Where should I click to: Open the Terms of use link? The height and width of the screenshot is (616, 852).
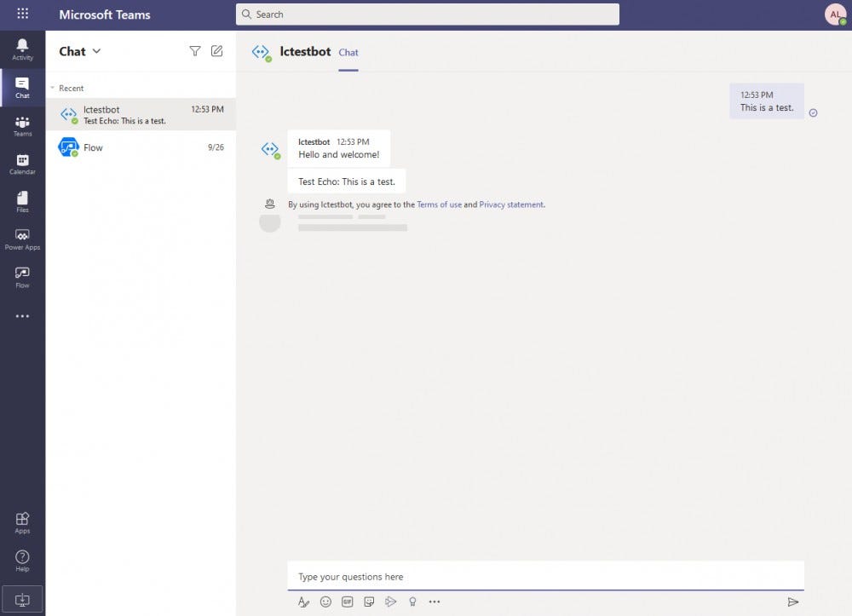click(x=438, y=204)
